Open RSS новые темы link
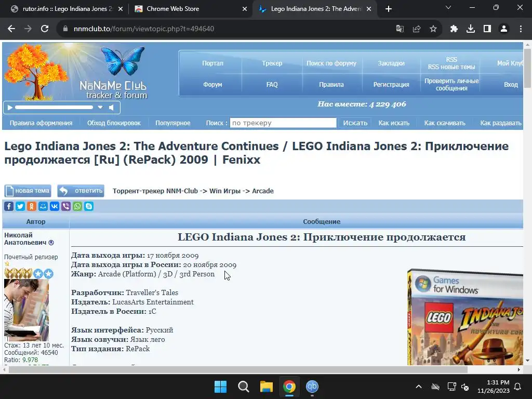 [451, 67]
